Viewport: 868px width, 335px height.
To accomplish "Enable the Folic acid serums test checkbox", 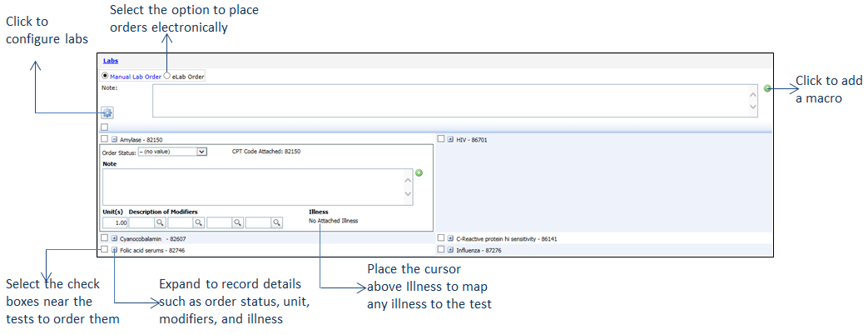I will (x=104, y=249).
